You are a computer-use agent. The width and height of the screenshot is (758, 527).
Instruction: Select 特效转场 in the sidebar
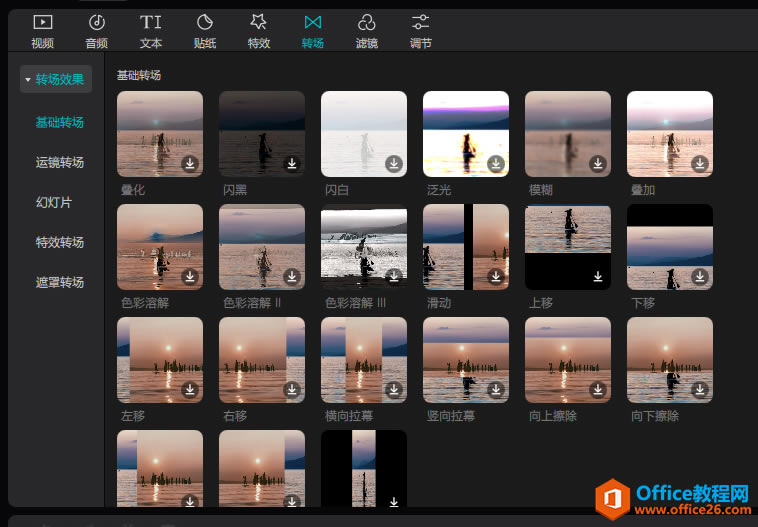point(59,242)
